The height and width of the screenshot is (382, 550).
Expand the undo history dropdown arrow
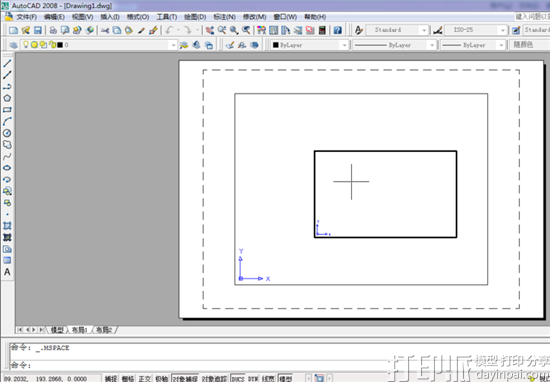pyautogui.click(x=178, y=30)
